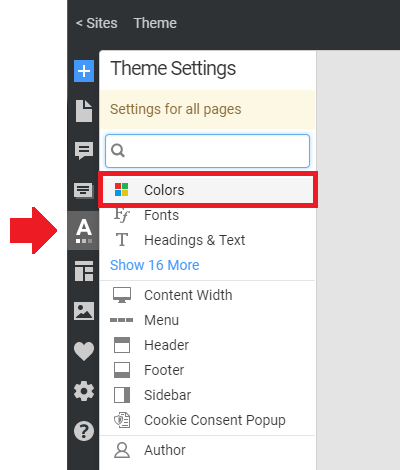Viewport: 400px width, 470px height.
Task: Open the comments speech bubble icon
Action: coord(84,151)
